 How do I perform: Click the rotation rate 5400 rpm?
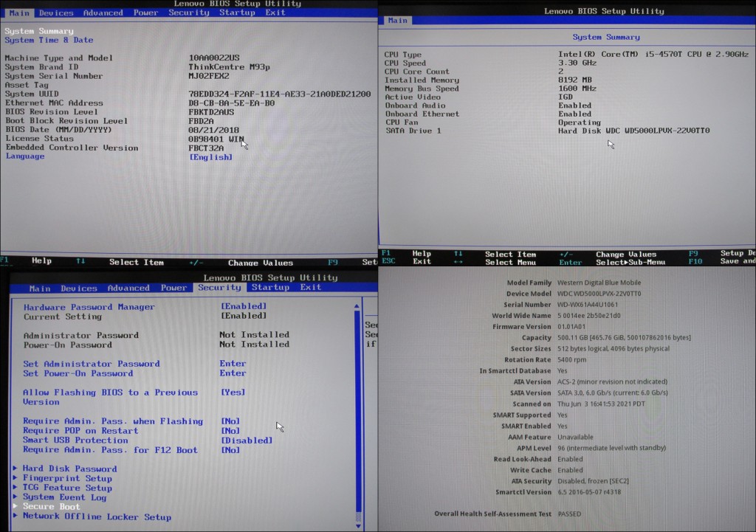tap(572, 360)
